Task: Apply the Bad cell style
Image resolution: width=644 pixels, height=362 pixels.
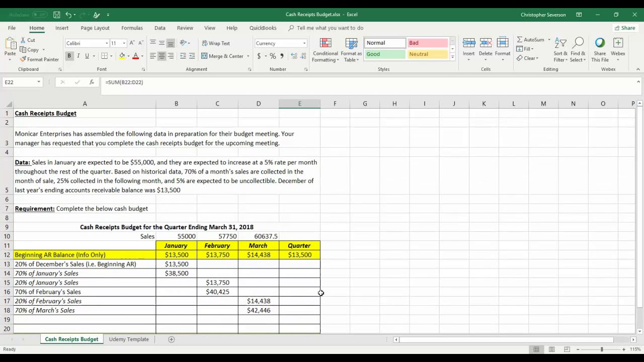Action: [427, 43]
